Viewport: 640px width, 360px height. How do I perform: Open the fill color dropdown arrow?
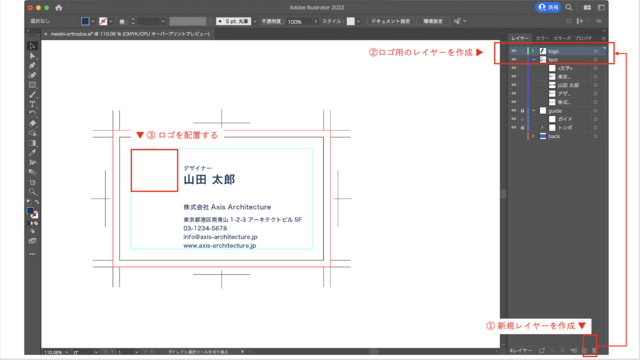click(93, 21)
